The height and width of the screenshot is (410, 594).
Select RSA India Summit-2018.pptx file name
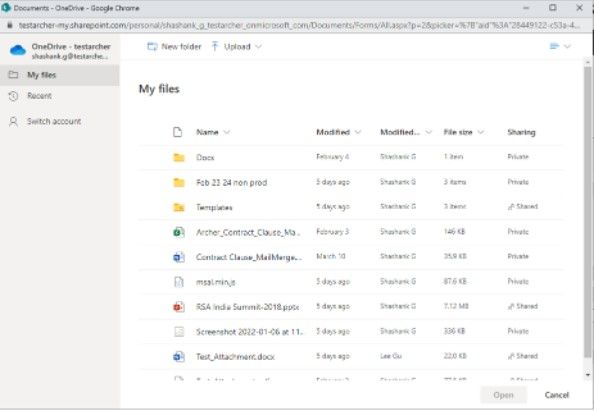click(248, 307)
